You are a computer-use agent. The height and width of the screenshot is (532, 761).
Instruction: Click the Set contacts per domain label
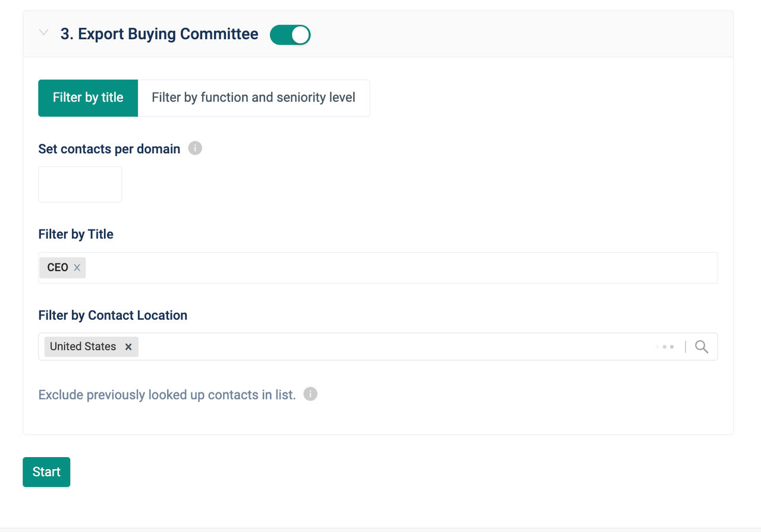(x=109, y=149)
